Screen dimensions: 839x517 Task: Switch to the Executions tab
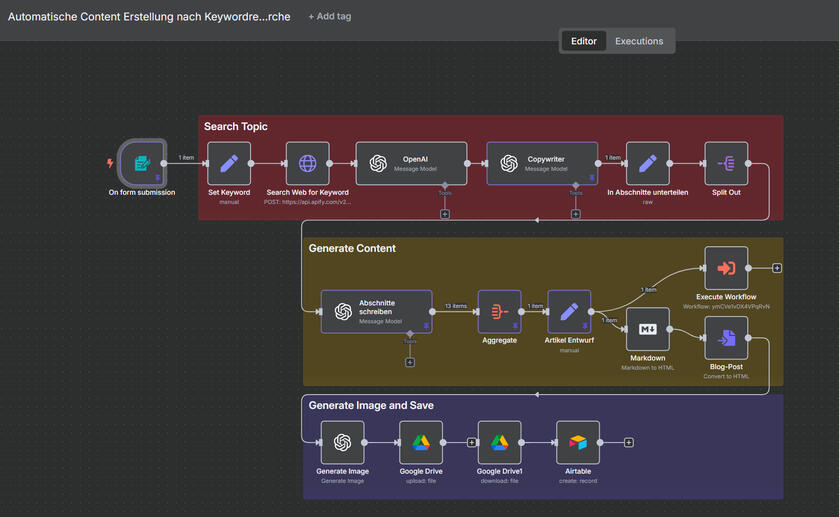pos(639,41)
